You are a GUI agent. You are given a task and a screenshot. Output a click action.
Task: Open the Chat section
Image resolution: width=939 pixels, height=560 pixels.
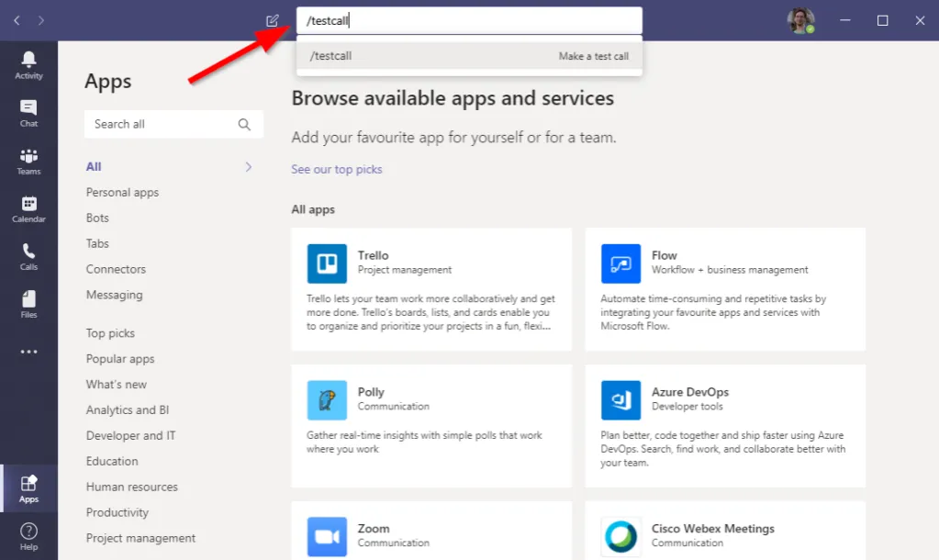tap(28, 113)
